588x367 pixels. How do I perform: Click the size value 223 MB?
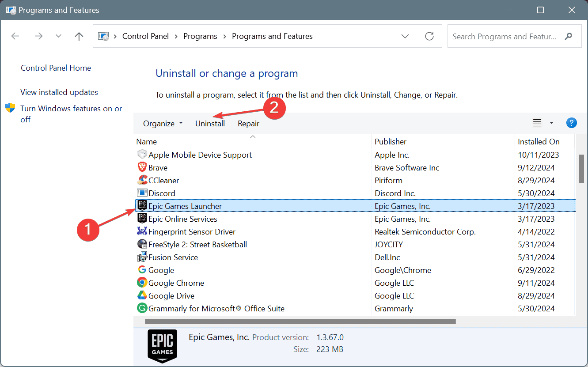pyautogui.click(x=330, y=349)
